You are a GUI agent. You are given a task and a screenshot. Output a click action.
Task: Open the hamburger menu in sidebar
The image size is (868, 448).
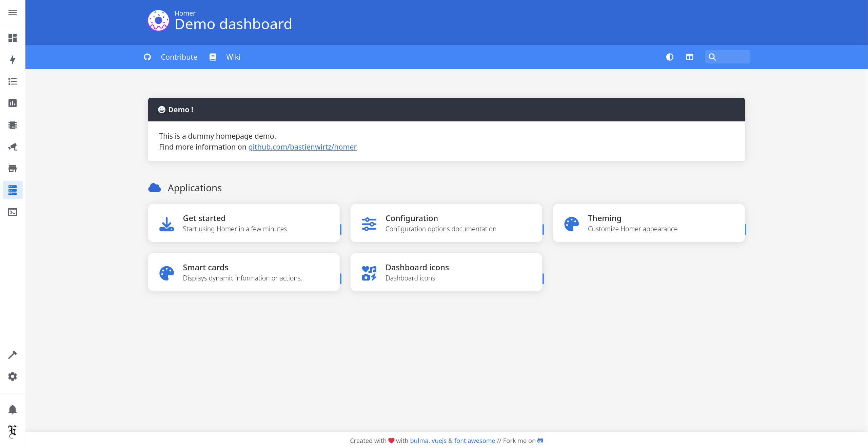click(x=13, y=13)
